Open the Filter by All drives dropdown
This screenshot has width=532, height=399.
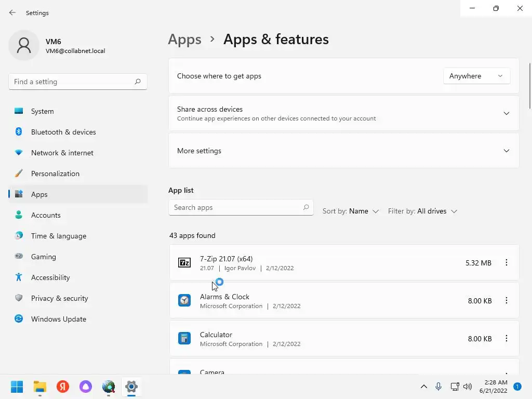click(x=422, y=211)
